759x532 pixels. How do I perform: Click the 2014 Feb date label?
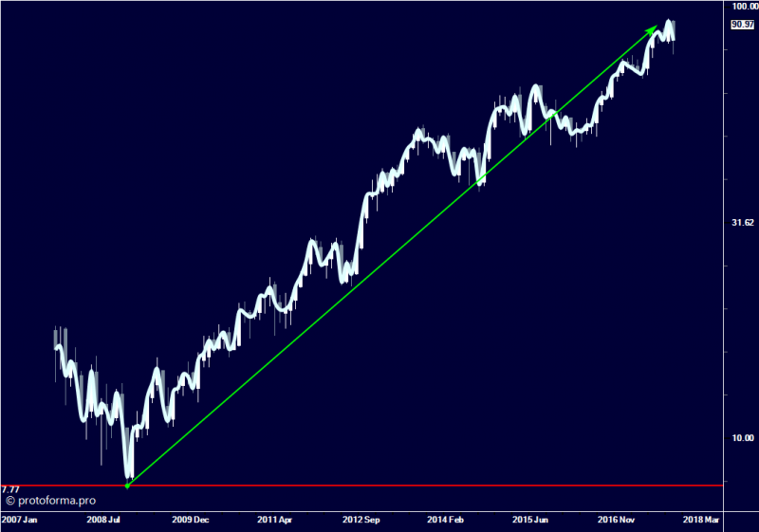coord(446,521)
